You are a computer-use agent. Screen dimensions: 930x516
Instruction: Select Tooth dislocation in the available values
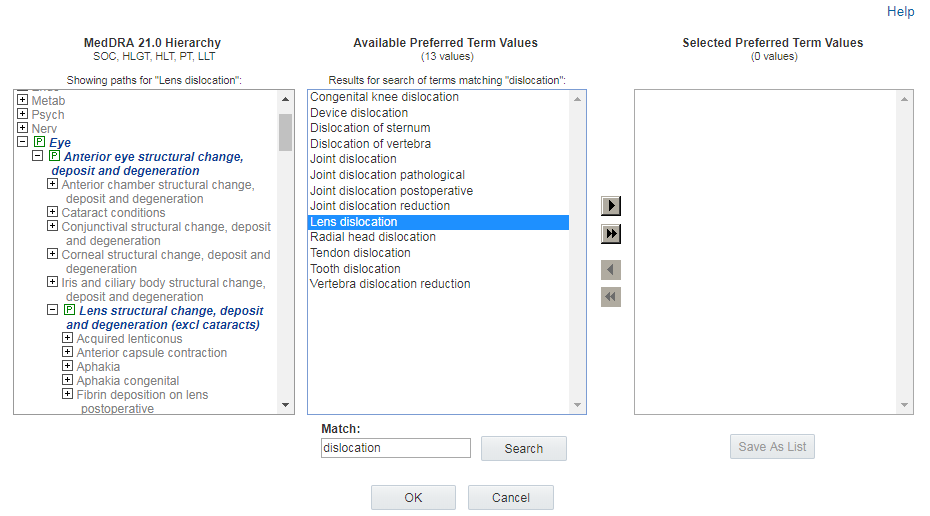[x=355, y=269]
